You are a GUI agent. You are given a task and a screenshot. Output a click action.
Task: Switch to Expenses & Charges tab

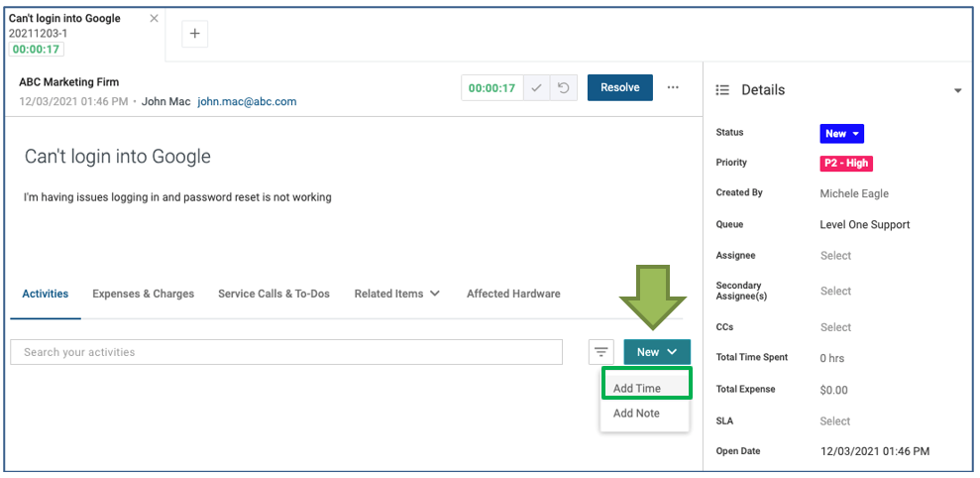143,294
